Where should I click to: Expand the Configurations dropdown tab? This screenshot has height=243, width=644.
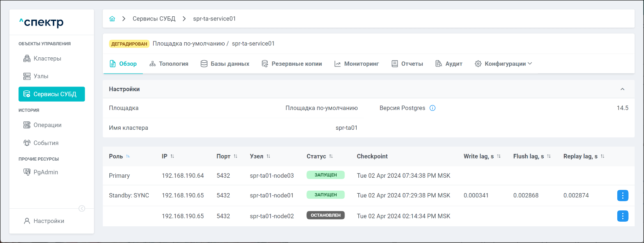504,64
